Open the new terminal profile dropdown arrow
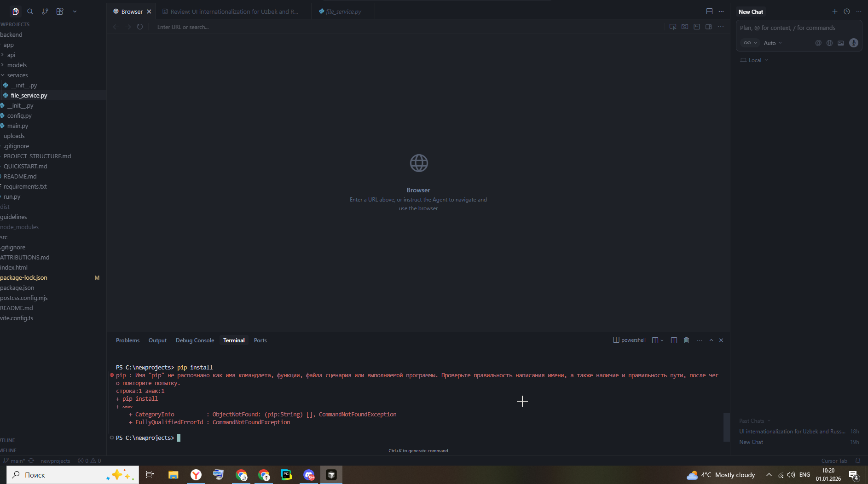This screenshot has height=484, width=868. click(x=662, y=340)
